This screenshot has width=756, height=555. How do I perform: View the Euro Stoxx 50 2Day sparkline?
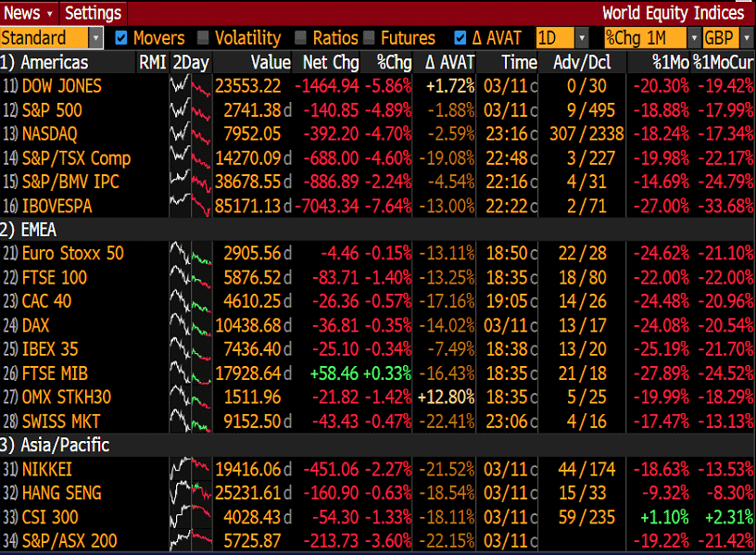point(191,253)
